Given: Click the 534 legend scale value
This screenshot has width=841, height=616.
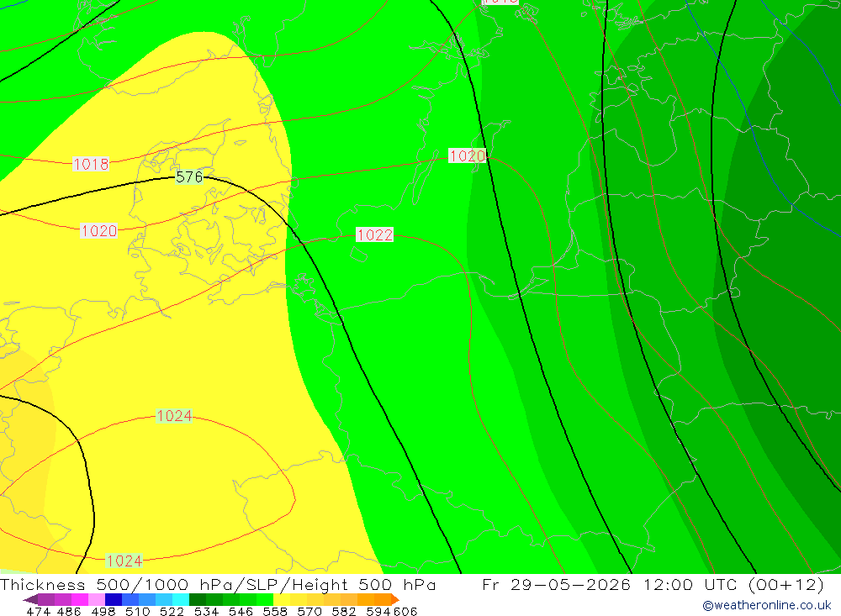Looking at the screenshot, I should 207,611.
